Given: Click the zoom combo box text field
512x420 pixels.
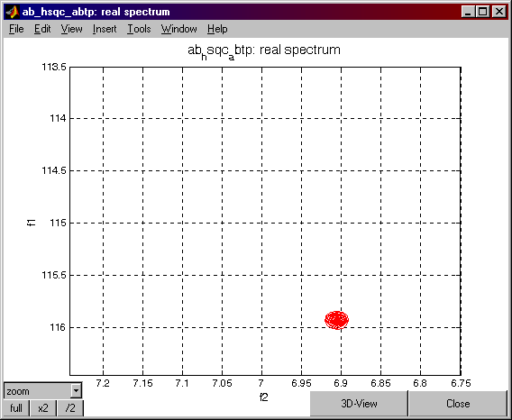Looking at the screenshot, I should pos(38,390).
